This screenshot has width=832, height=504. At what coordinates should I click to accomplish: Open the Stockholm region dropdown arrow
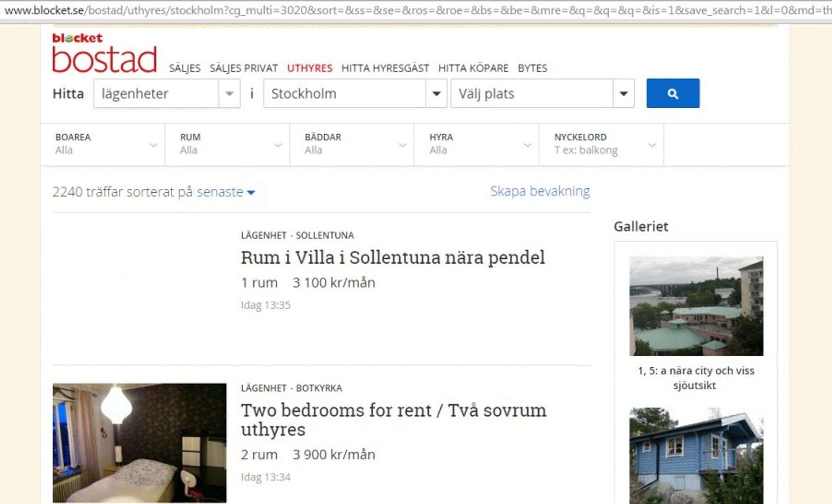[436, 94]
